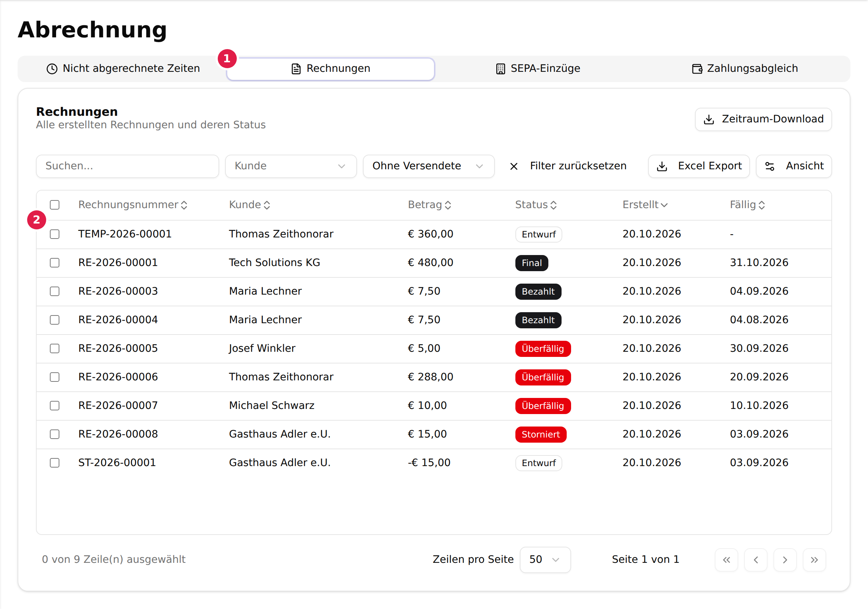Open invoice RE-2026-00003
The height and width of the screenshot is (609, 868).
tap(118, 291)
